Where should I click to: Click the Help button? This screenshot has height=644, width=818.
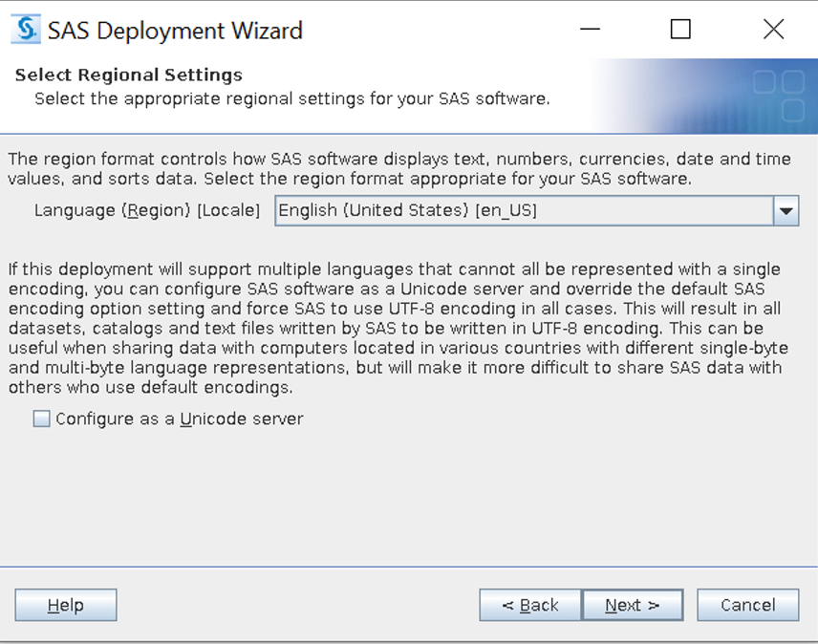coord(65,605)
